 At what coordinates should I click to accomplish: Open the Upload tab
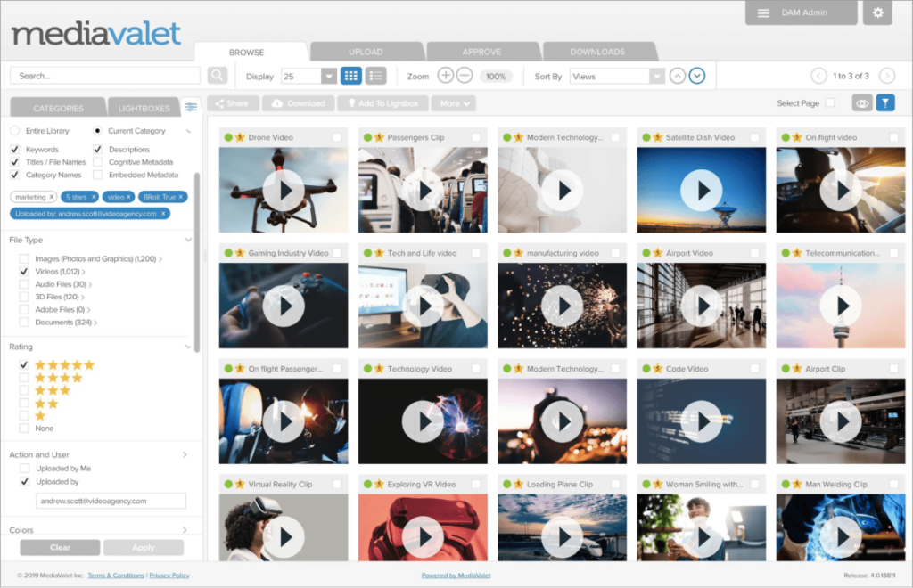click(x=366, y=52)
